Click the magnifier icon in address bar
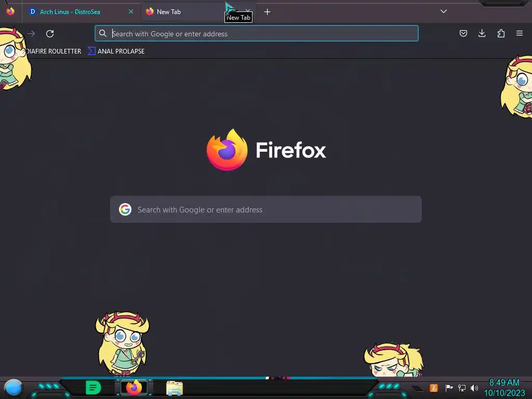532x399 pixels. tap(102, 33)
